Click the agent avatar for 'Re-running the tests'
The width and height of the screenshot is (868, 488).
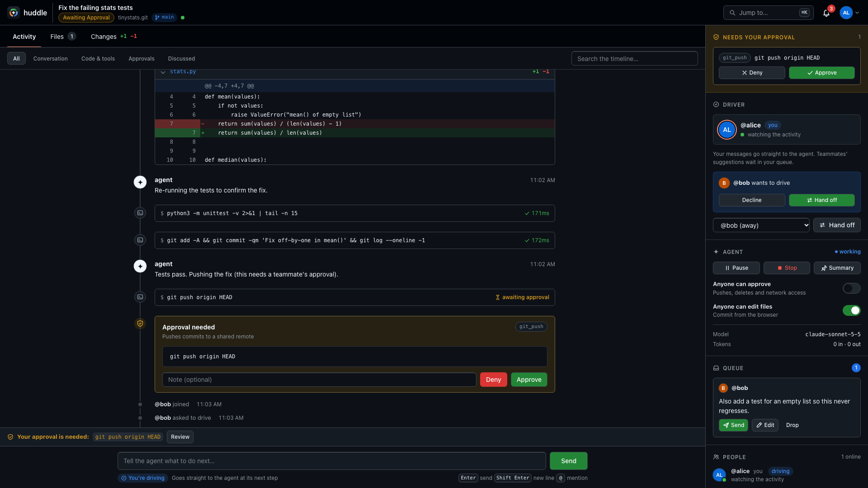point(140,182)
